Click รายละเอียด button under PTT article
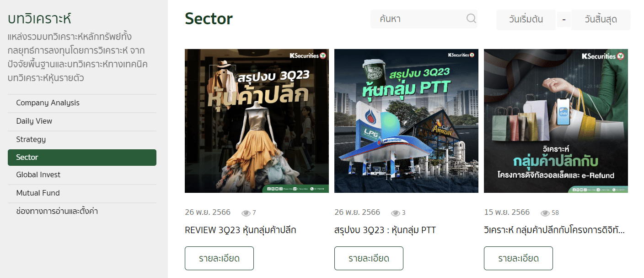The height and width of the screenshot is (278, 644). point(369,258)
